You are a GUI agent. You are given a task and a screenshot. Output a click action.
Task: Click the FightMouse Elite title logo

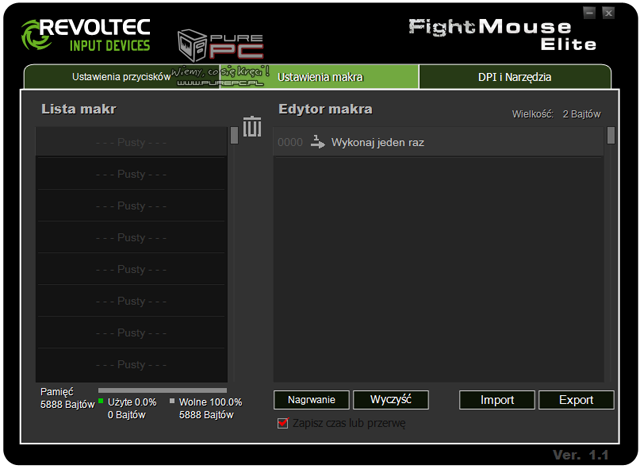(x=502, y=35)
